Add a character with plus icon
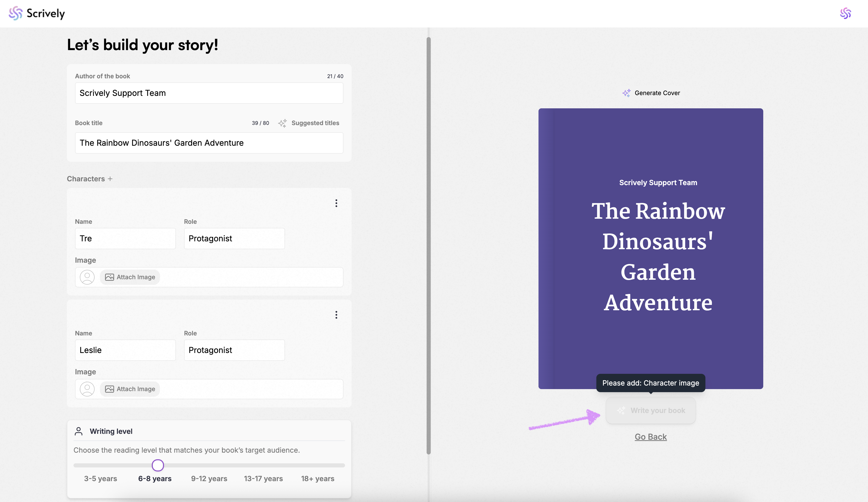The width and height of the screenshot is (868, 502). click(x=110, y=179)
